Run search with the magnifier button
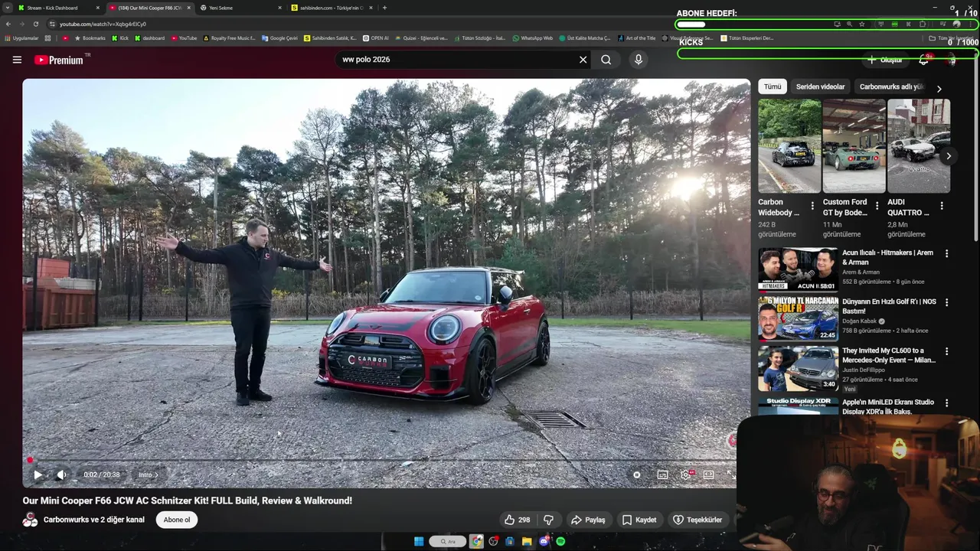 coord(606,60)
